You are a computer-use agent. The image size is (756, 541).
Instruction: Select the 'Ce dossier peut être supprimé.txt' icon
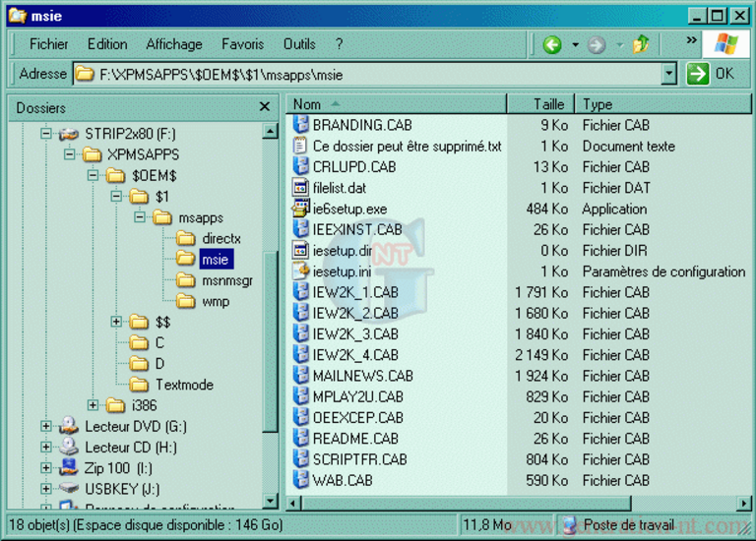click(301, 146)
